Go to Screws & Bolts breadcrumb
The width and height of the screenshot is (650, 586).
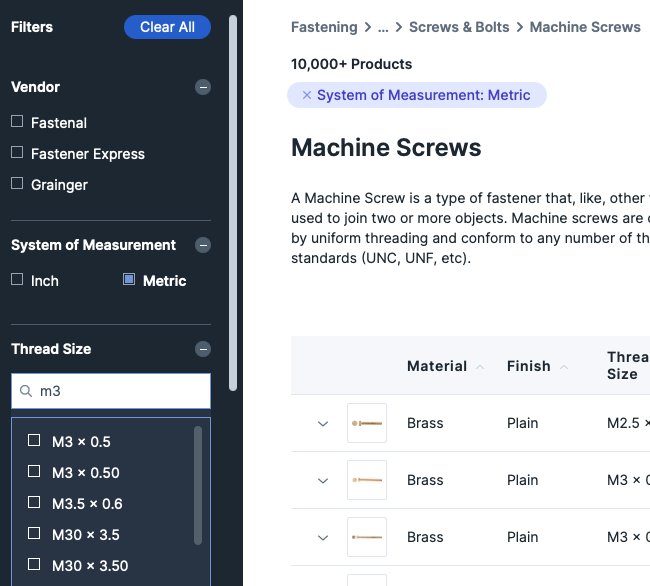click(459, 27)
